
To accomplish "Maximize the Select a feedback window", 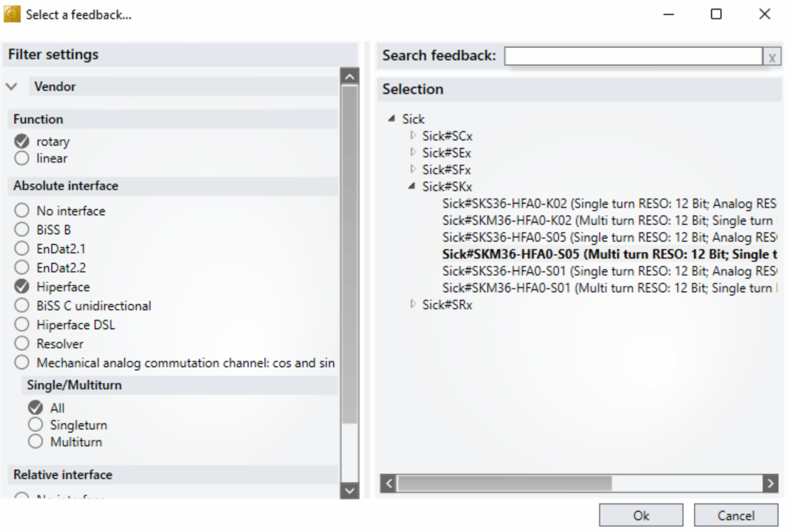I will click(x=716, y=14).
